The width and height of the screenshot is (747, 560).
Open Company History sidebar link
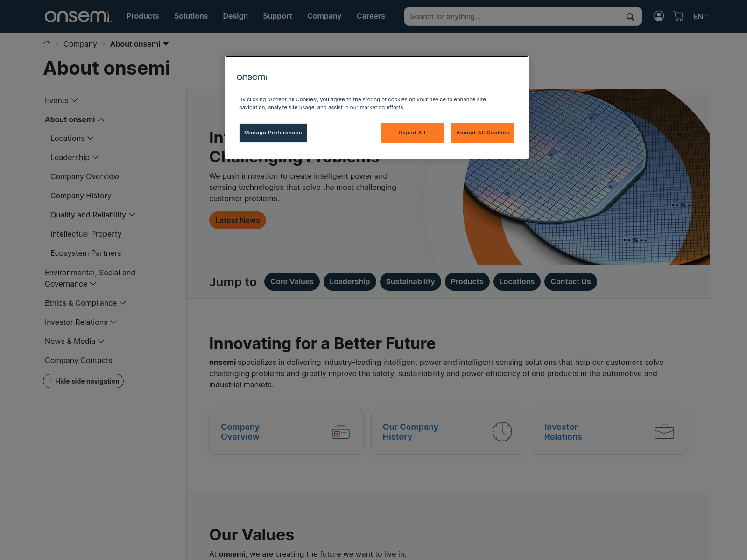point(81,196)
